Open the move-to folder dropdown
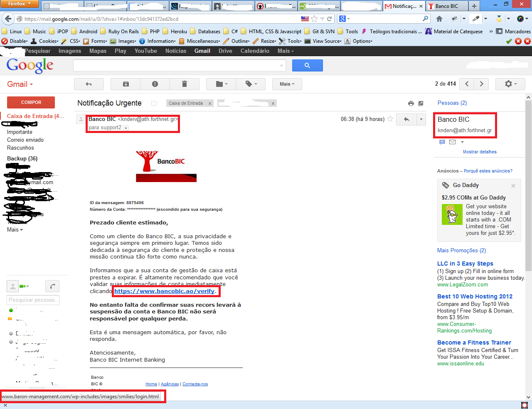Screen dimensions: 532x409 [x=221, y=84]
